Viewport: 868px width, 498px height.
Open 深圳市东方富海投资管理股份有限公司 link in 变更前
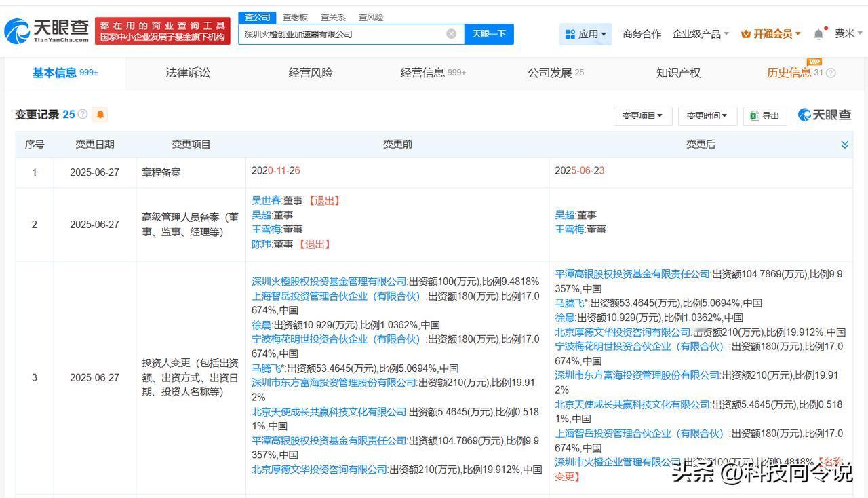point(334,383)
